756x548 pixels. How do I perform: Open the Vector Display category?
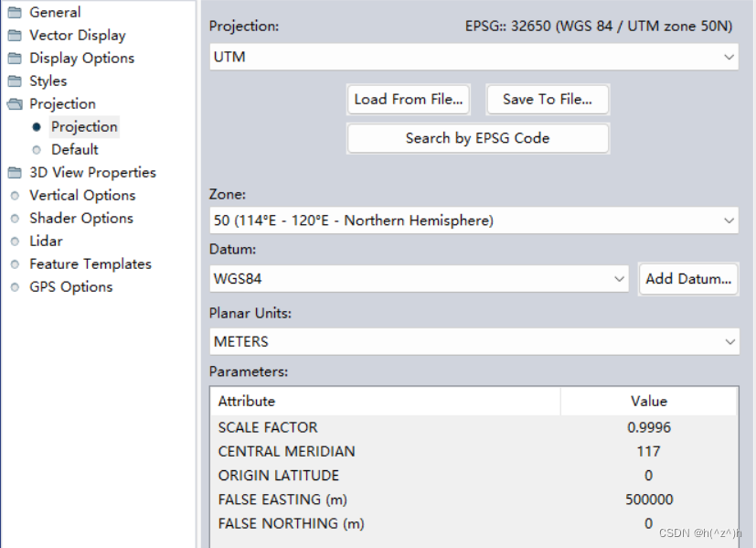(78, 35)
